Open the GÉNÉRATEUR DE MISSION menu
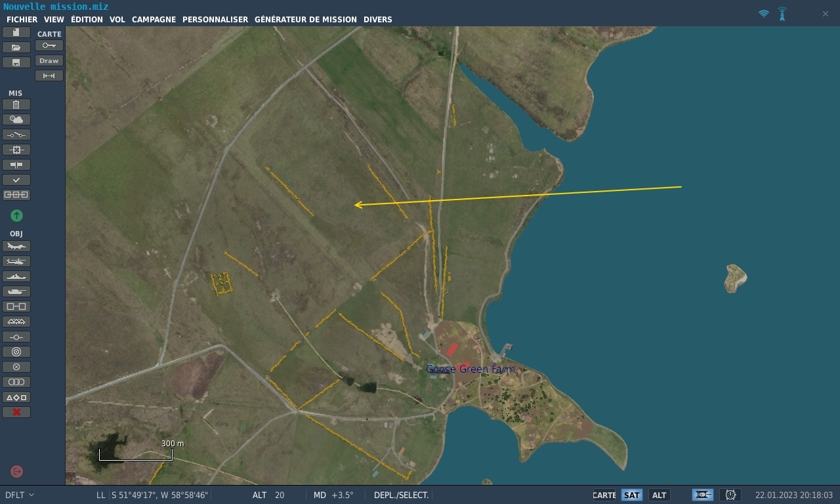This screenshot has height=504, width=840. click(x=306, y=20)
